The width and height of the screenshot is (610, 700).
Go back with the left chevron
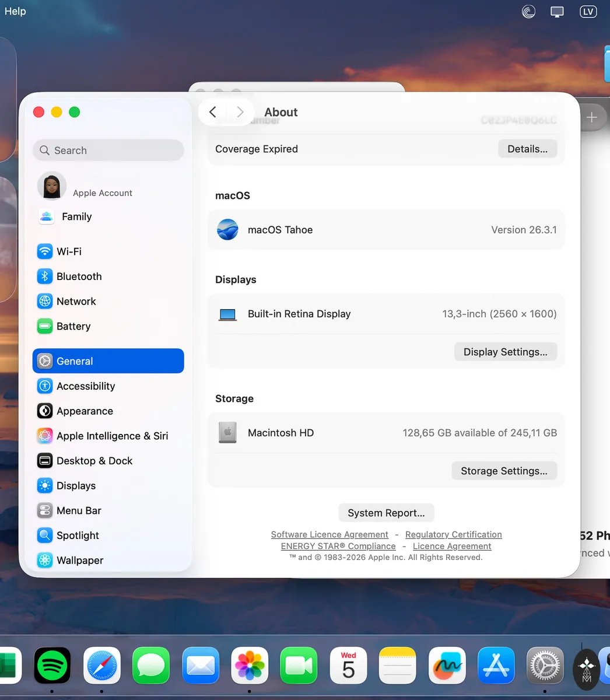pos(213,112)
